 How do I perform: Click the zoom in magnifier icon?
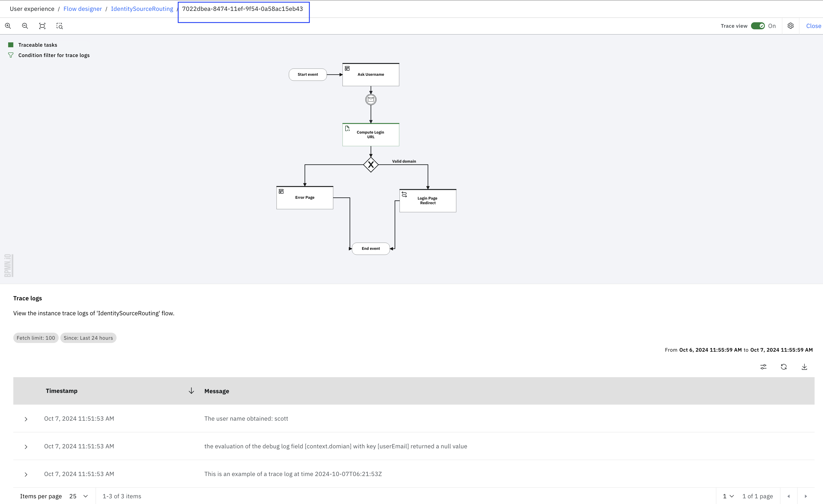[8, 26]
